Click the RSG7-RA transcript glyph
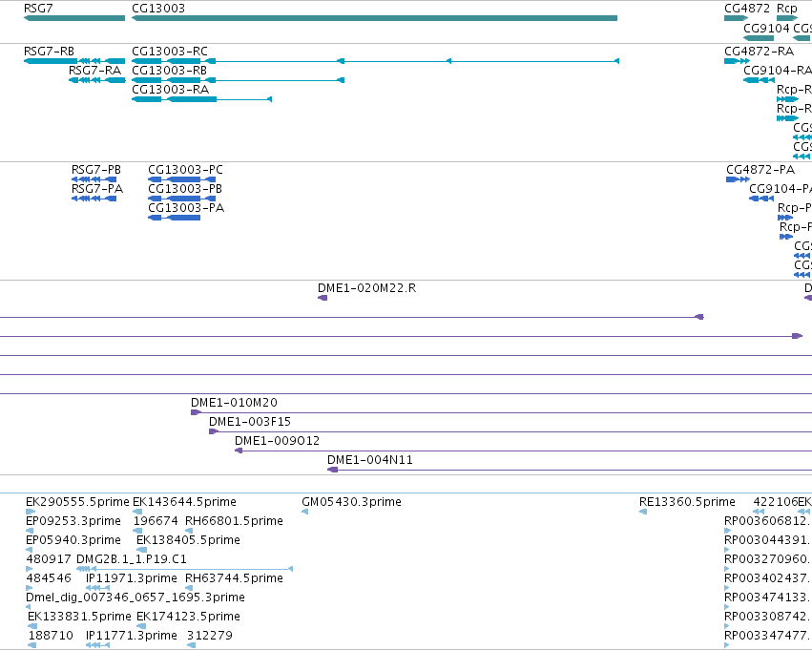Viewport: 812px width, 650px height. coord(97,80)
